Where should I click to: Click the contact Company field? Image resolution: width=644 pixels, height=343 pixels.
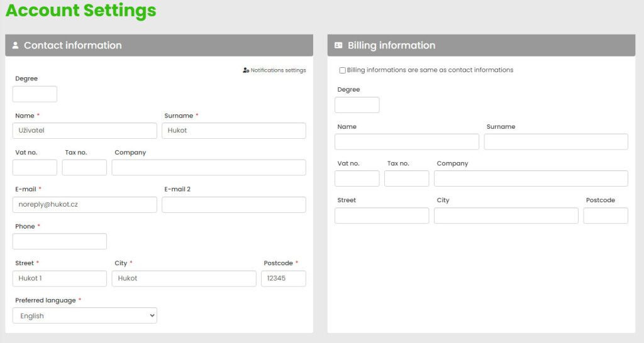point(208,168)
